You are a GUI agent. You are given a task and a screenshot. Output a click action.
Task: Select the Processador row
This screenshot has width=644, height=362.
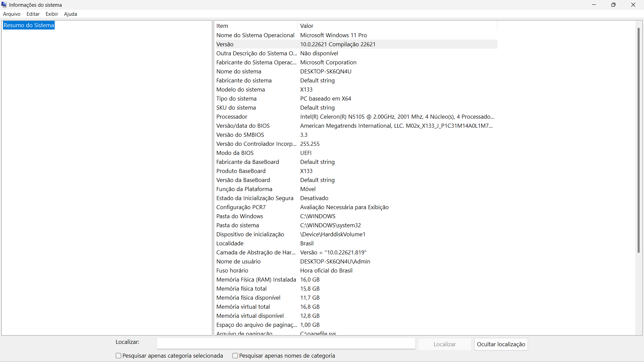tap(232, 117)
